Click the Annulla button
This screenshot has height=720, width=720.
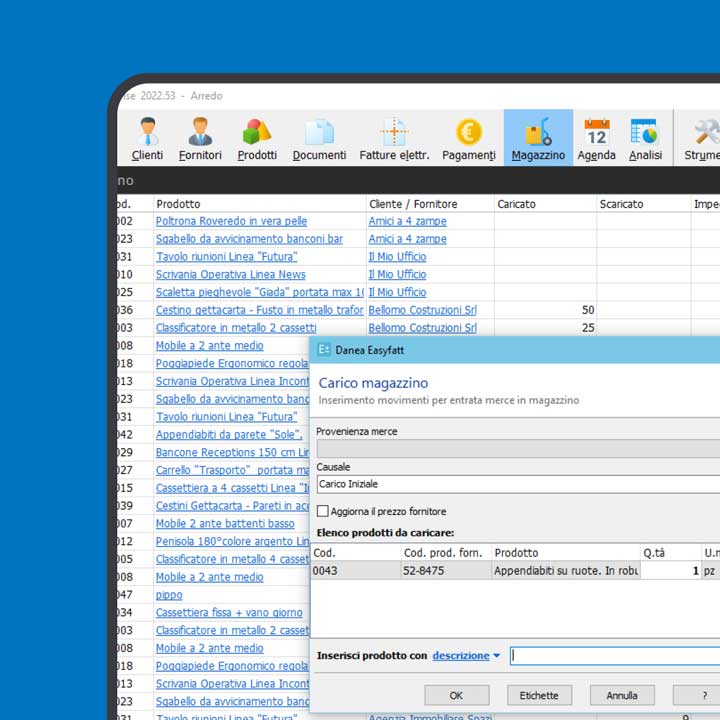[622, 695]
